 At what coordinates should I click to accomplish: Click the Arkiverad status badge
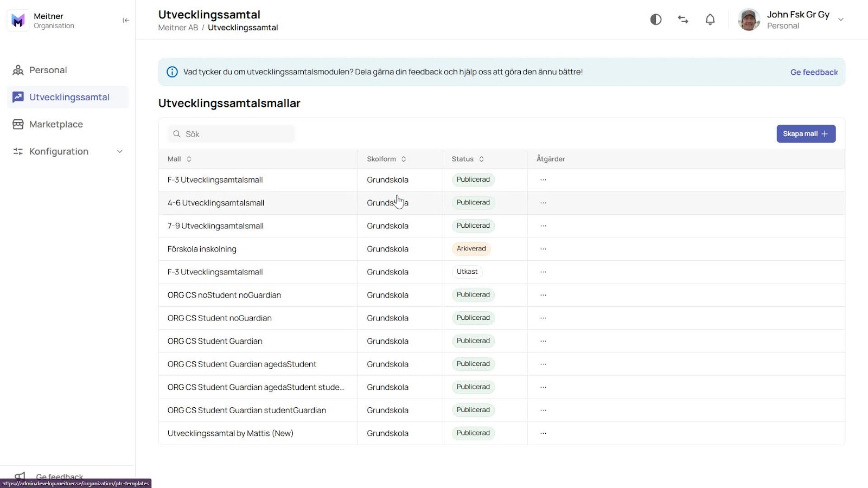click(471, 248)
